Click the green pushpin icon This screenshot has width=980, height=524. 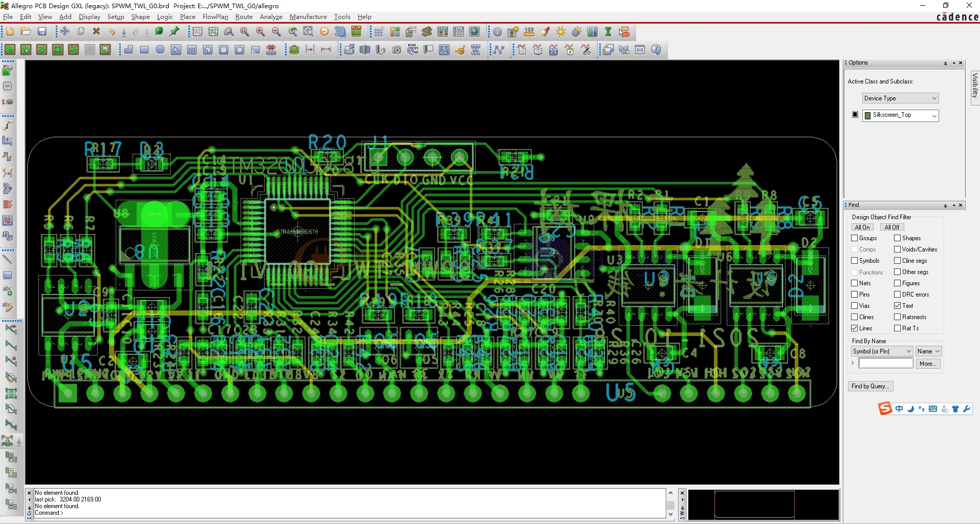(175, 32)
